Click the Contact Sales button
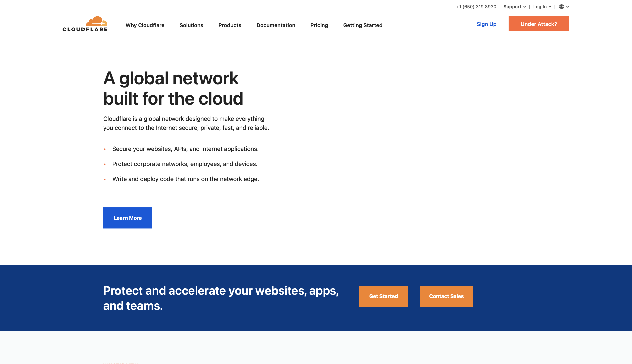 pyautogui.click(x=446, y=296)
